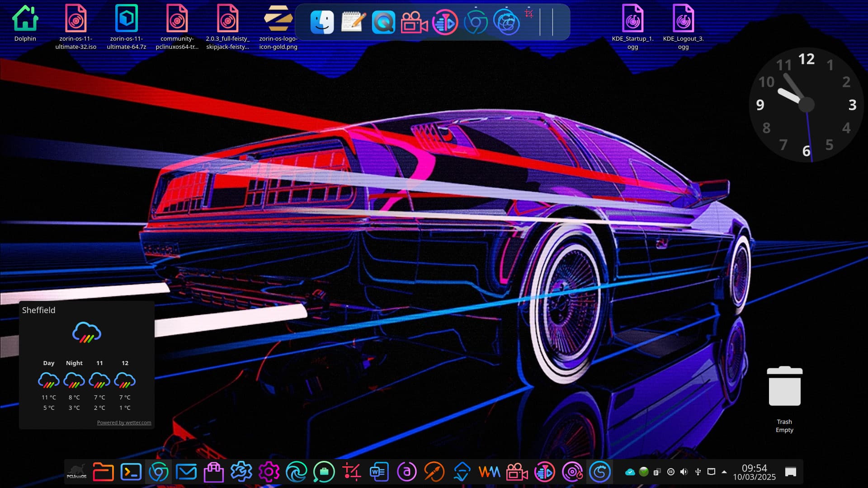Open the orange paintbrush drawing app
This screenshot has height=488, width=868.
pos(434,472)
